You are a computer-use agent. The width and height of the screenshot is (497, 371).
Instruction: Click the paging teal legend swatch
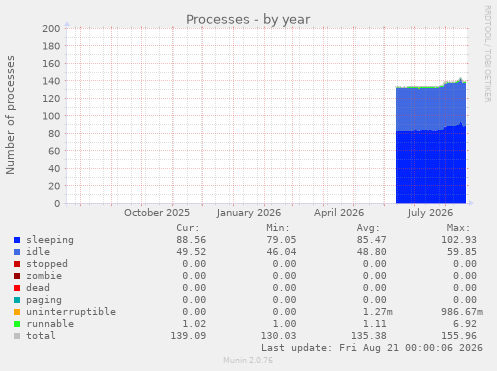click(x=17, y=300)
